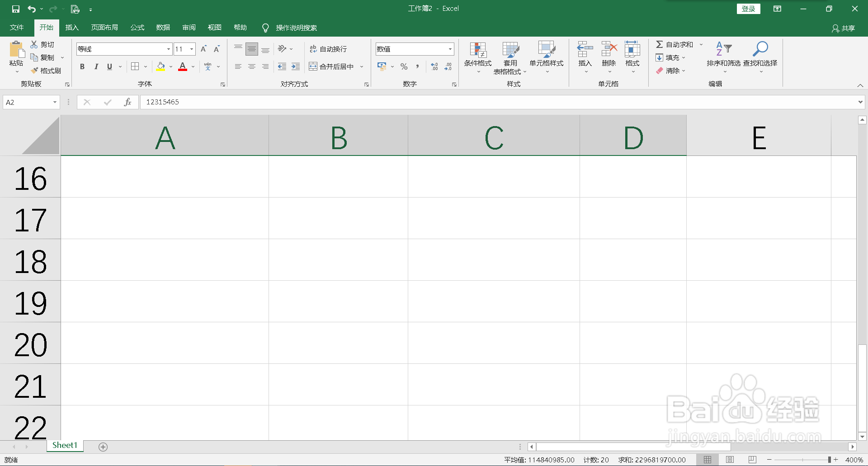Add a new sheet with plus icon
Viewport: 868px width, 466px height.
(x=103, y=447)
